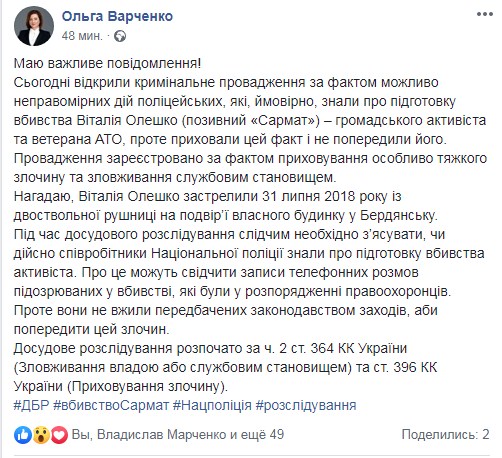Open the #розслідування hashtag
The image size is (502, 458).
[306, 405]
